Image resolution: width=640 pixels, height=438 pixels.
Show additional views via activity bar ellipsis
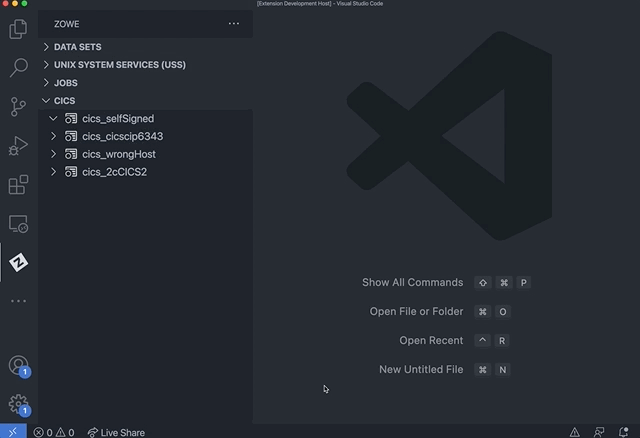pyautogui.click(x=18, y=300)
